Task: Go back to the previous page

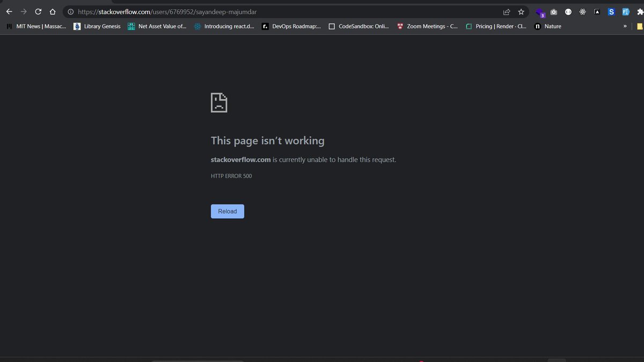Action: (x=9, y=12)
